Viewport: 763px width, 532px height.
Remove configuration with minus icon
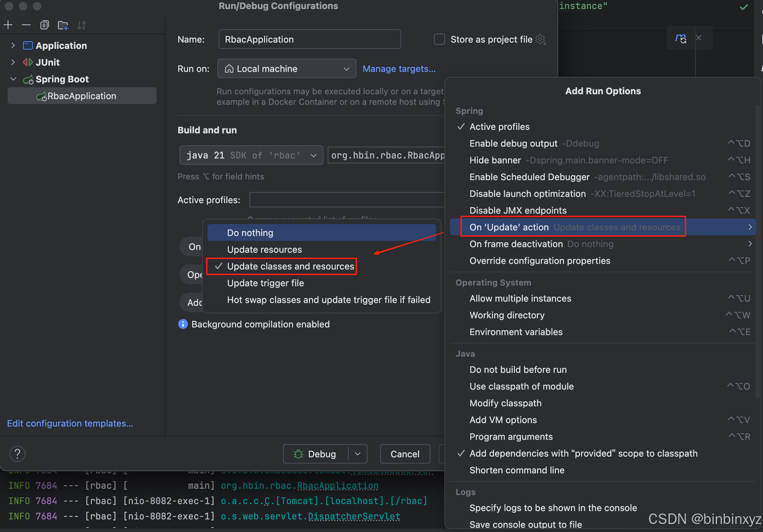(26, 25)
